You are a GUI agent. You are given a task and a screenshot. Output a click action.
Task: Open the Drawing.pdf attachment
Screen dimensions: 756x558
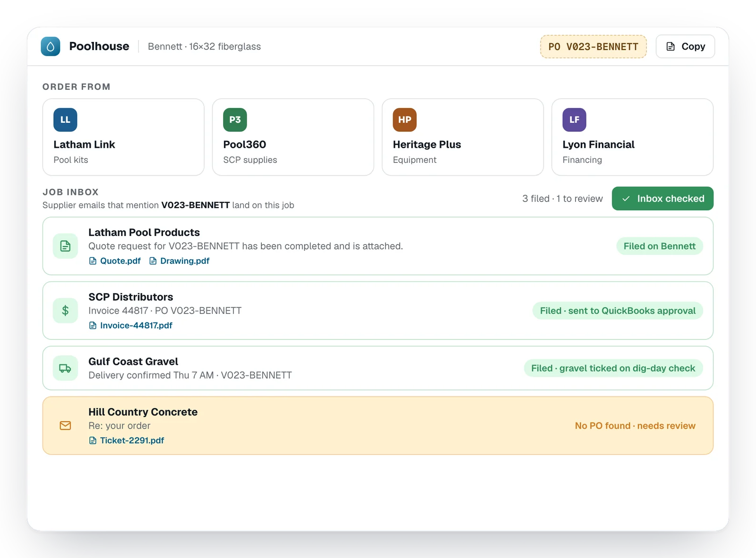pos(179,261)
